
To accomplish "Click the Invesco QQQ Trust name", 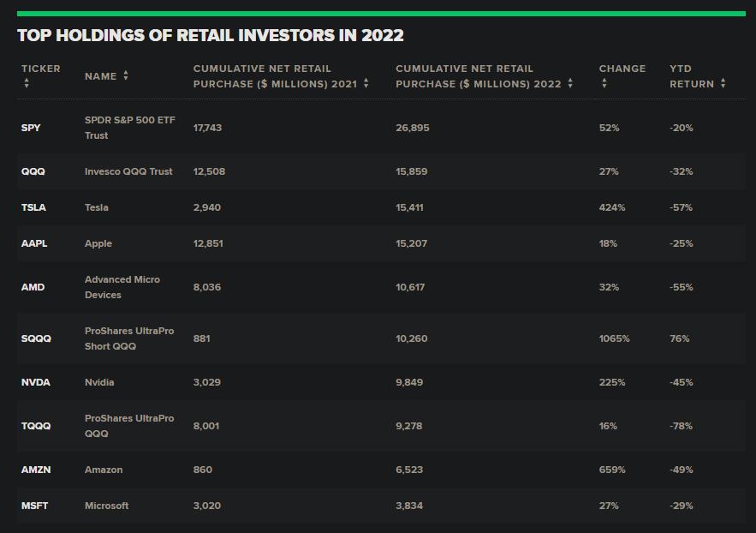I will [128, 171].
